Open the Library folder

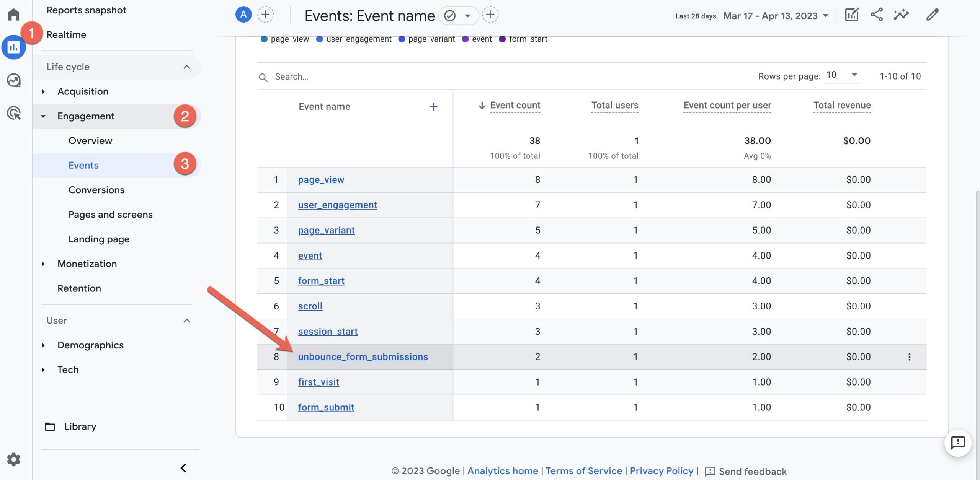pos(71,426)
